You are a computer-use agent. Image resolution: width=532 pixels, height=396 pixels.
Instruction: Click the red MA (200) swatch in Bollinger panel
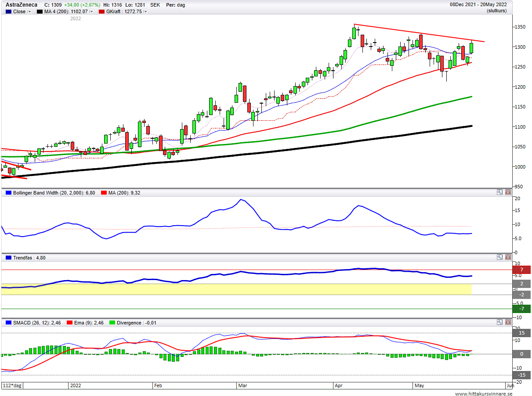point(104,193)
